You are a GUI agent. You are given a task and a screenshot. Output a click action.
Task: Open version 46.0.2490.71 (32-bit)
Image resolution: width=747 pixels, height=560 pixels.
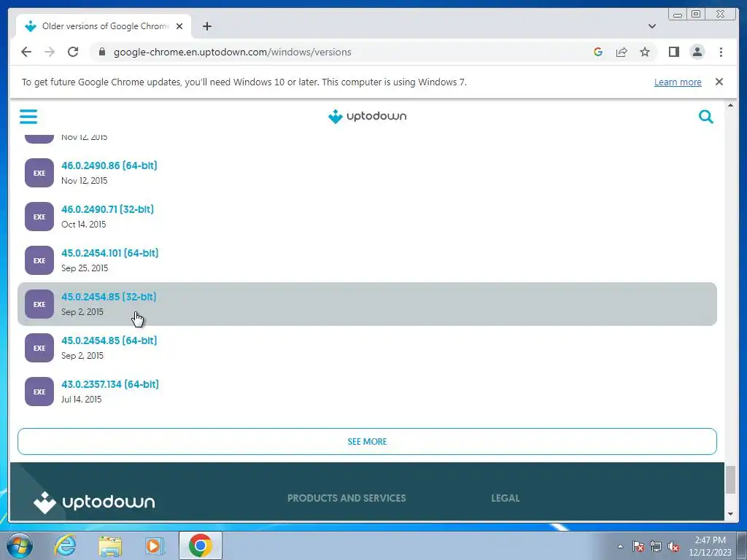[x=108, y=209]
